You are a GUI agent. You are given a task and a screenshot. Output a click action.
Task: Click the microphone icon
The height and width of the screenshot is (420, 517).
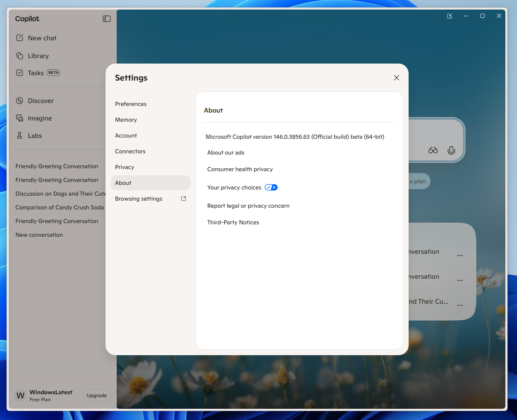tap(451, 150)
